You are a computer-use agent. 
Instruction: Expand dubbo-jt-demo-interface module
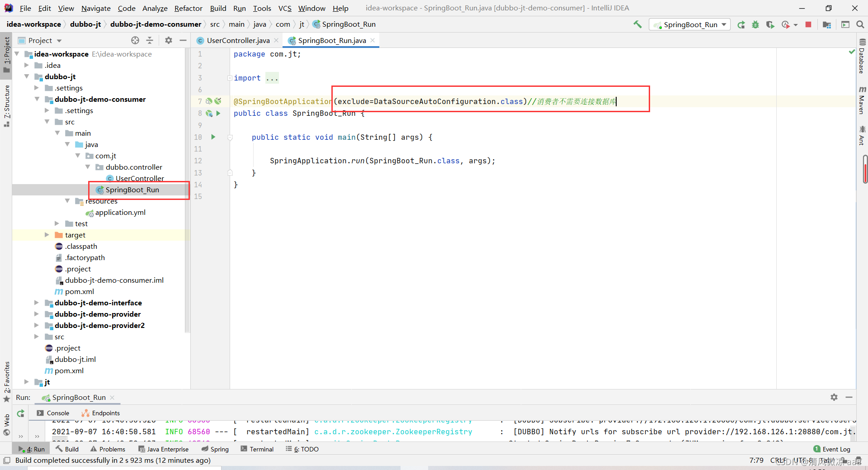tap(37, 303)
